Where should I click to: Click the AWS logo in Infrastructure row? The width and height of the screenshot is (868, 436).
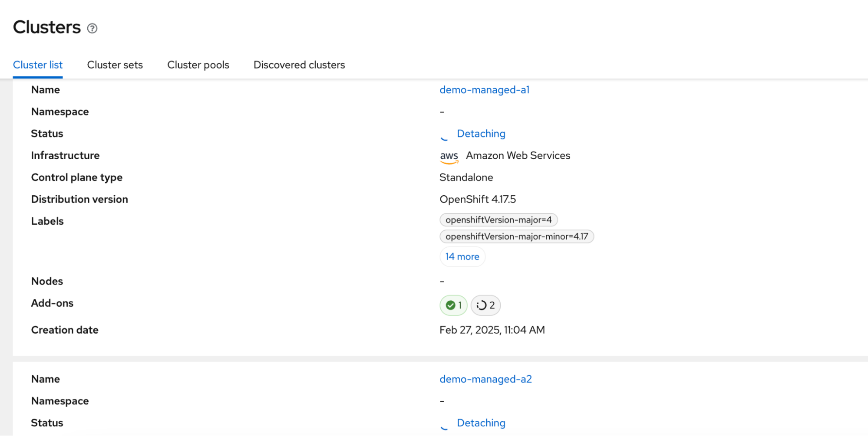(x=449, y=157)
